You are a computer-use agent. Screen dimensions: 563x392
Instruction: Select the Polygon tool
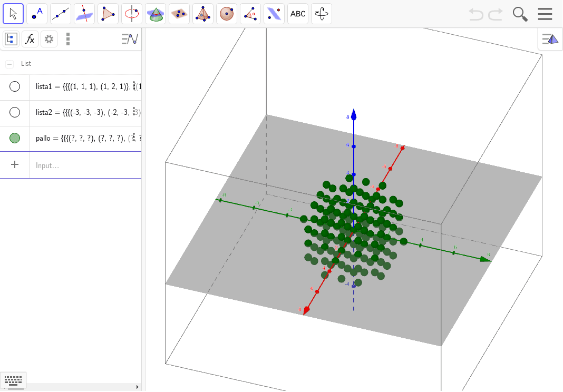[108, 14]
